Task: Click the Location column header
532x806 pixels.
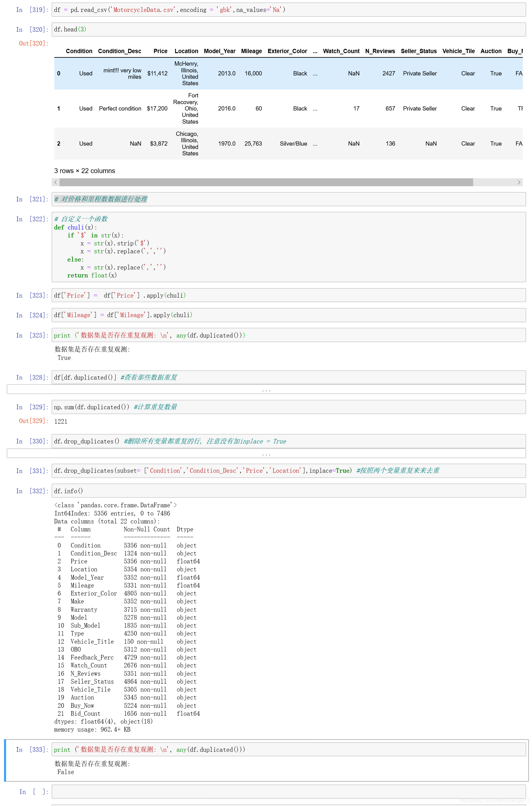Action: (186, 51)
